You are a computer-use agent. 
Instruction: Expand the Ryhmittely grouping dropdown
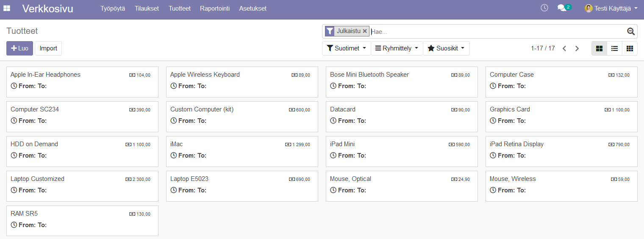click(397, 48)
